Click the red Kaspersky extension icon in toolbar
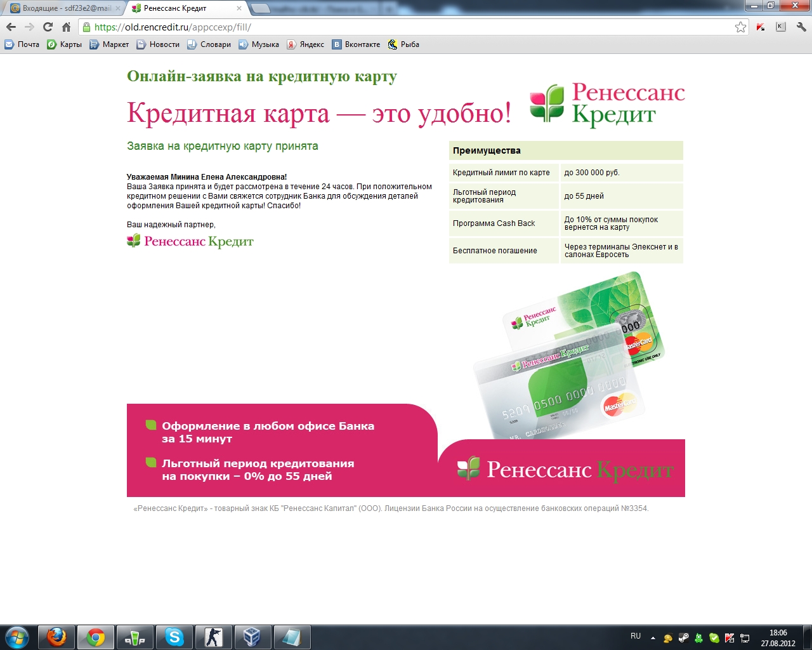 pos(761,27)
